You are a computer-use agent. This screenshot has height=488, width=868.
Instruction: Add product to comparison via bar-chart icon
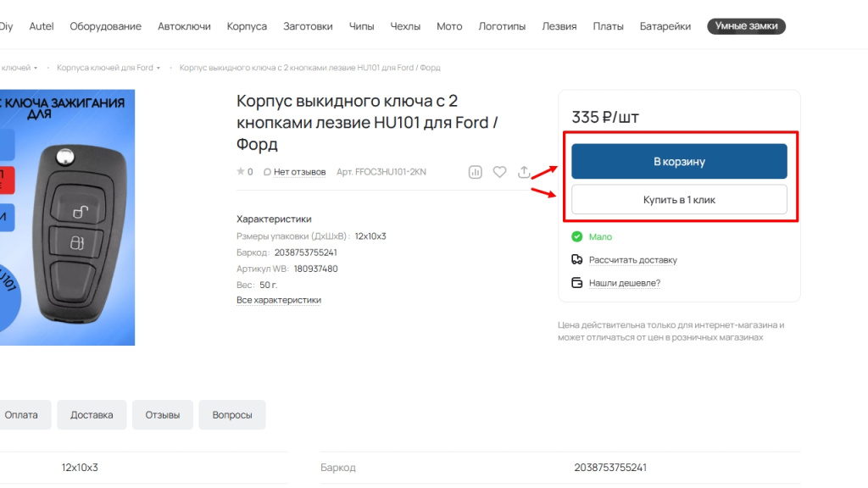click(x=475, y=171)
